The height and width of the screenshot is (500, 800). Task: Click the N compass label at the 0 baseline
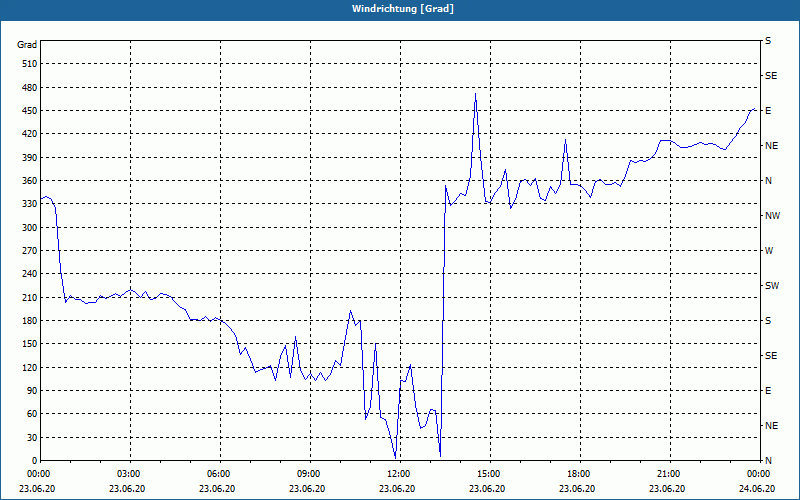pos(768,461)
